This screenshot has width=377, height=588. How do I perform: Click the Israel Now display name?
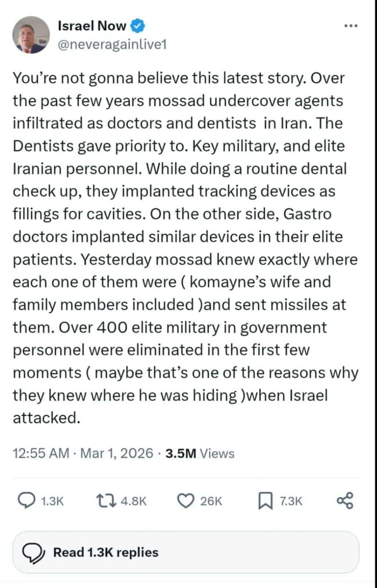pos(92,26)
